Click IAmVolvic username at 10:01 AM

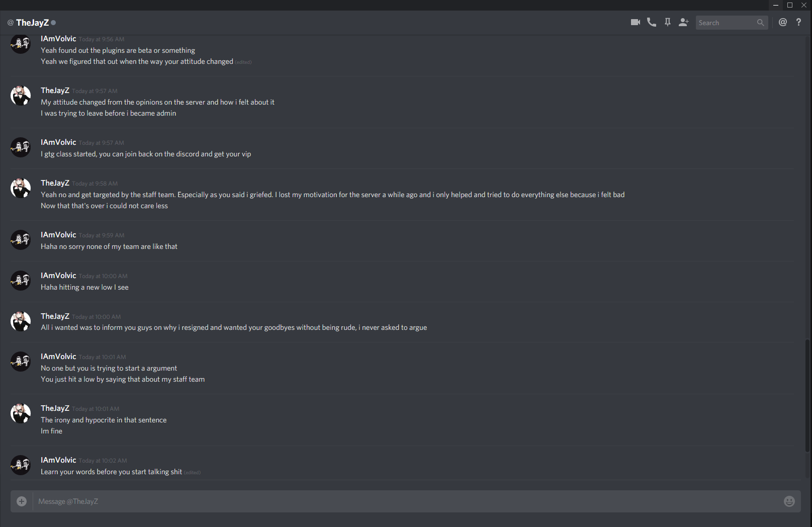click(58, 357)
